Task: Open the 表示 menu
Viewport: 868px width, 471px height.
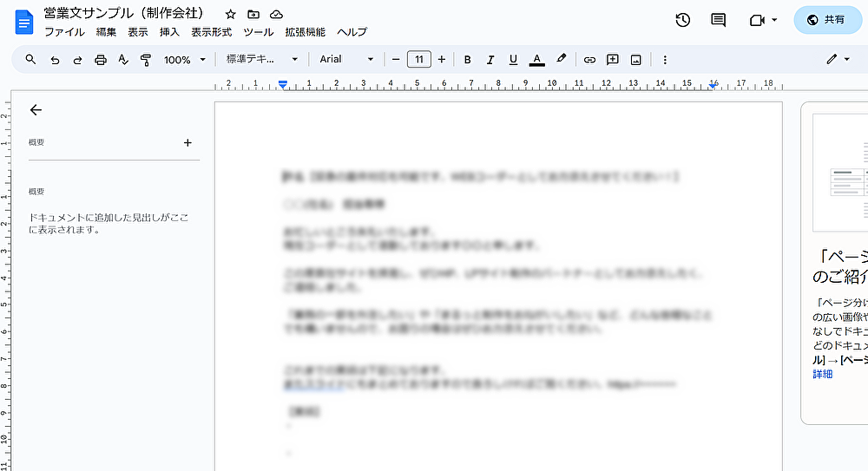Action: [138, 32]
